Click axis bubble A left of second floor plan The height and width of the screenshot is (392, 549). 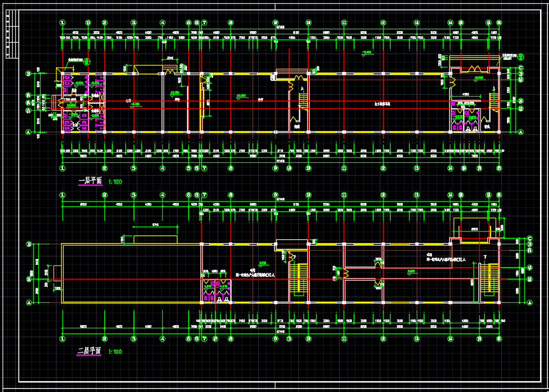coord(29,302)
